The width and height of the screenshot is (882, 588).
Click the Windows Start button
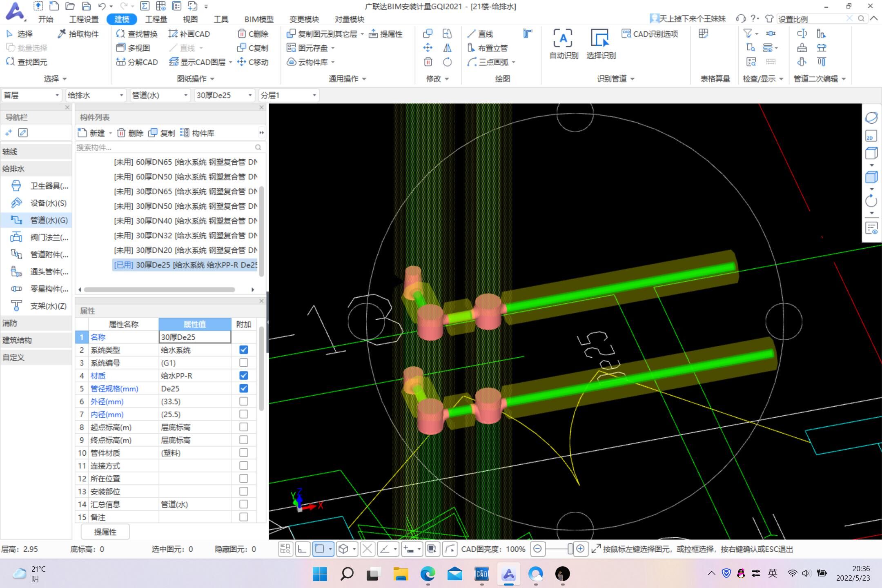coord(320,574)
